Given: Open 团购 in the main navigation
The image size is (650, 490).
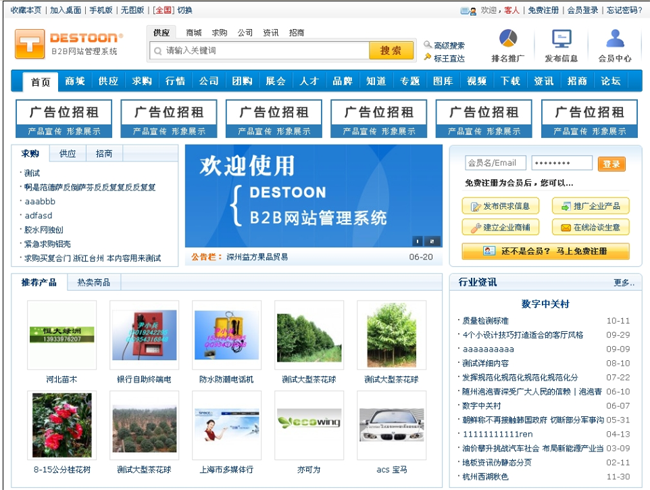Looking at the screenshot, I should click(243, 81).
